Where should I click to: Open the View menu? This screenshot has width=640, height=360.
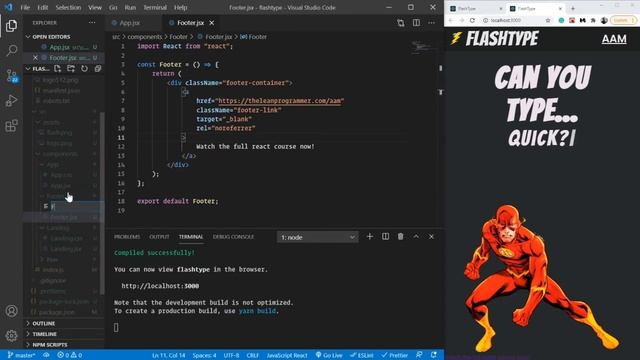(x=95, y=7)
